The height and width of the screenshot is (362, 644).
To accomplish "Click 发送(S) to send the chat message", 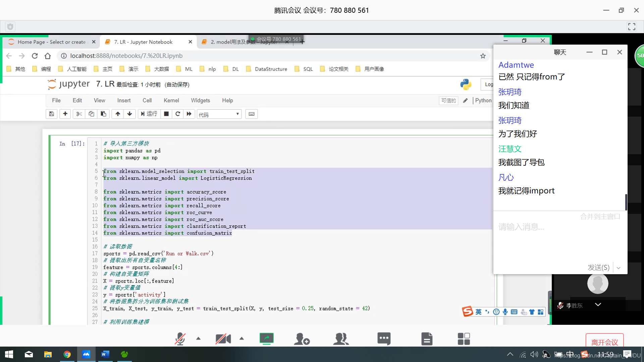I will tap(598, 267).
